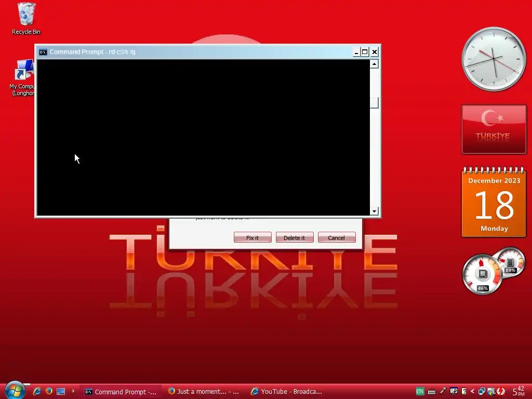Select the My Computer (Longhorn) desktop shortcut
This screenshot has width=532, height=399.
(x=22, y=78)
